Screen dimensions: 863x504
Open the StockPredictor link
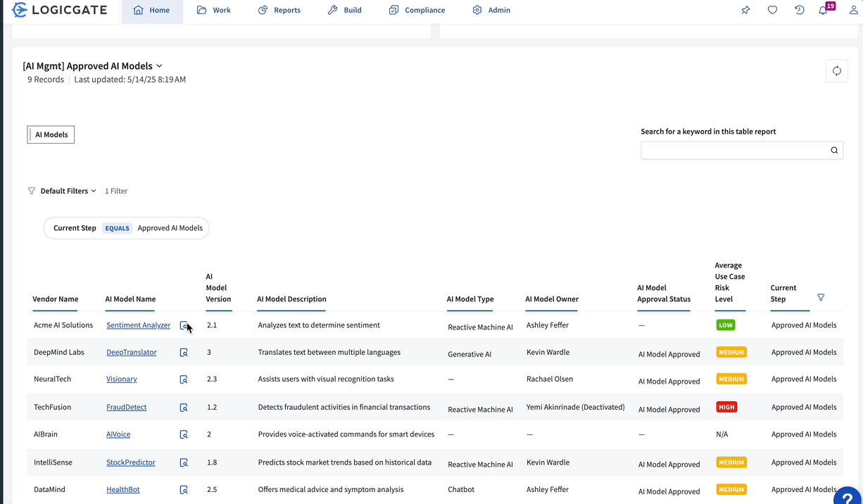[x=131, y=462]
